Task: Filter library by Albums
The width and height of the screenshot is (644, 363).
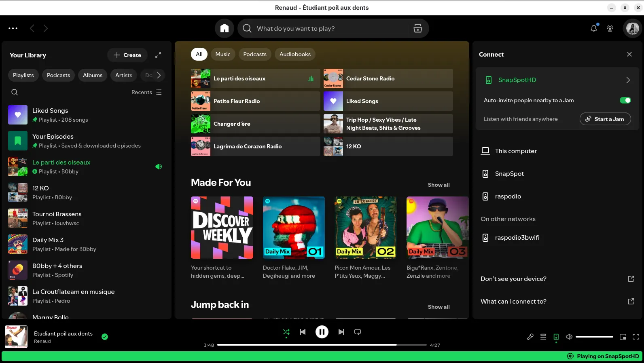Action: tap(93, 75)
